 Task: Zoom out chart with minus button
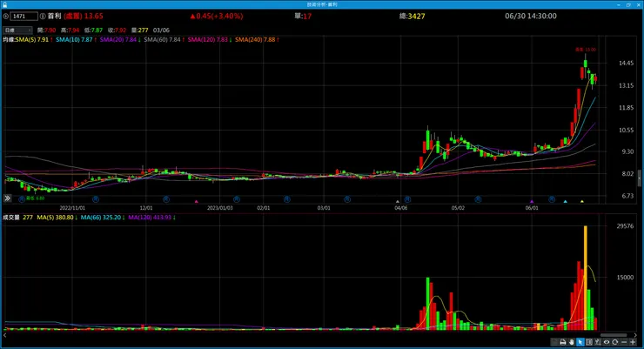coord(624,342)
